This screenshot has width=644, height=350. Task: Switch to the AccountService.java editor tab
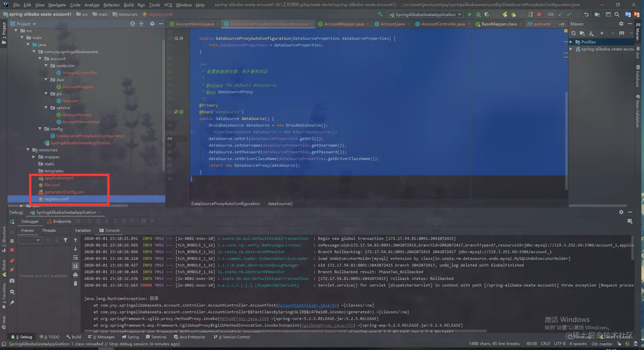pos(195,24)
